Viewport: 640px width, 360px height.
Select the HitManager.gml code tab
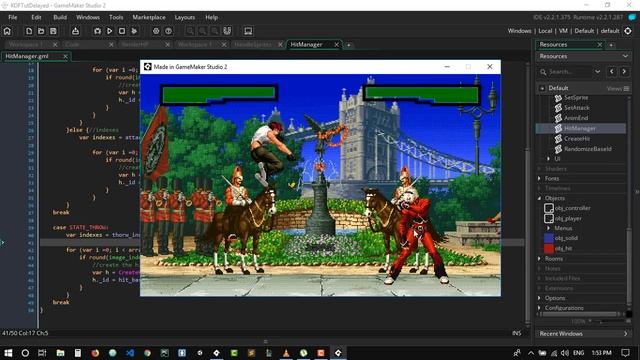(x=27, y=56)
